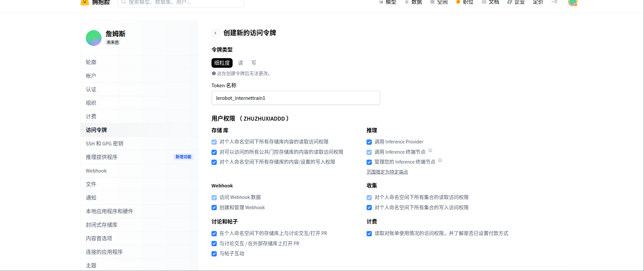Open the 职位 nav item
The image size is (644, 271).
[x=465, y=2]
